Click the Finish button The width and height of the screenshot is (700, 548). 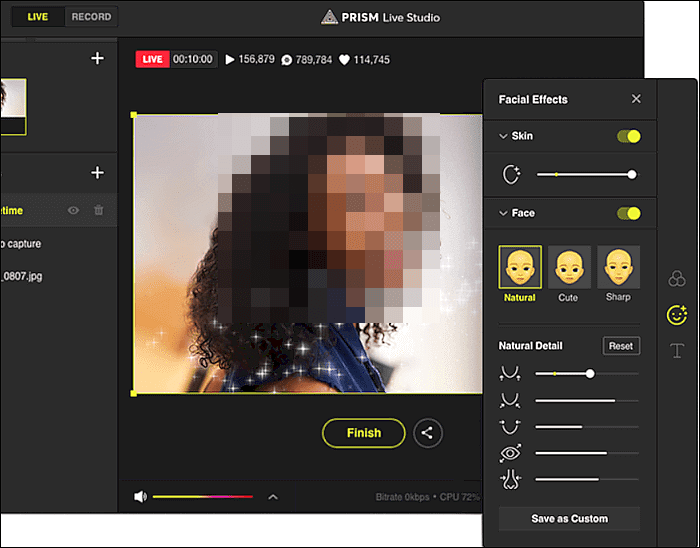363,433
